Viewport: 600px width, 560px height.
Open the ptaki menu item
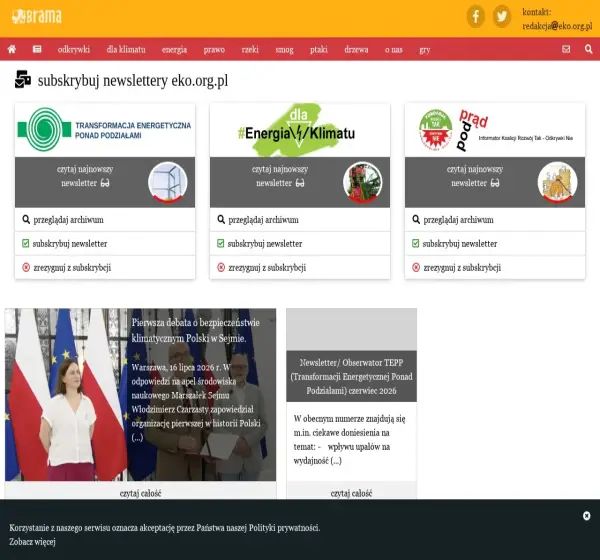[319, 50]
